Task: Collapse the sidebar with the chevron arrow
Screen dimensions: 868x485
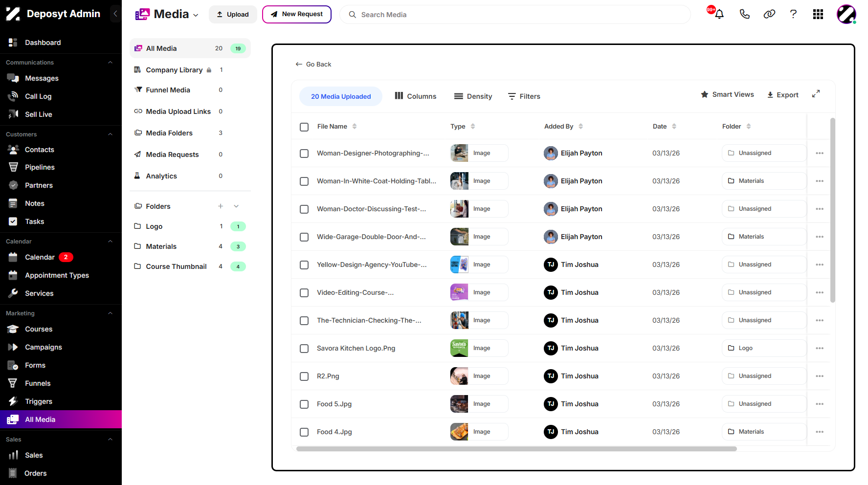Action: tap(115, 14)
